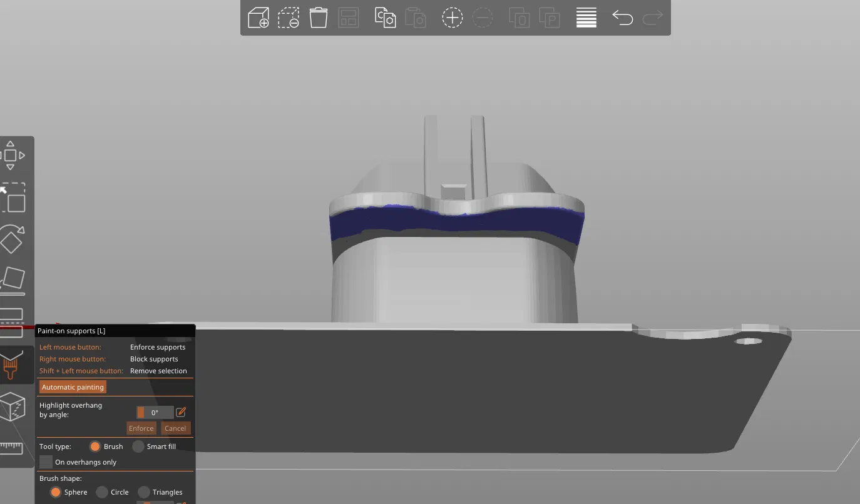This screenshot has width=860, height=504.
Task: Click the 'Block supports' text
Action: [154, 359]
